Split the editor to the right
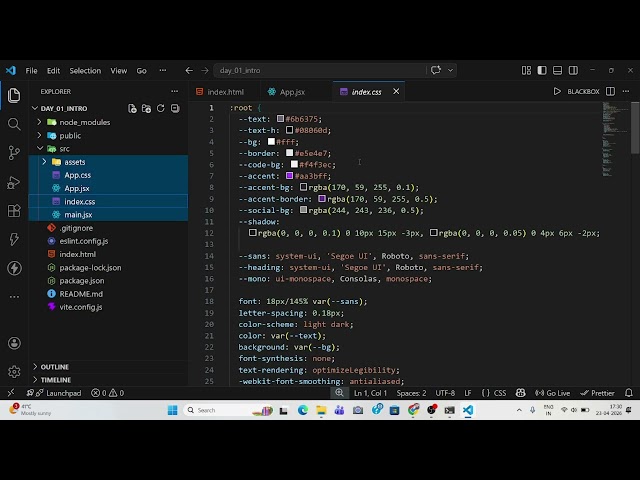The height and width of the screenshot is (480, 640). [x=611, y=91]
